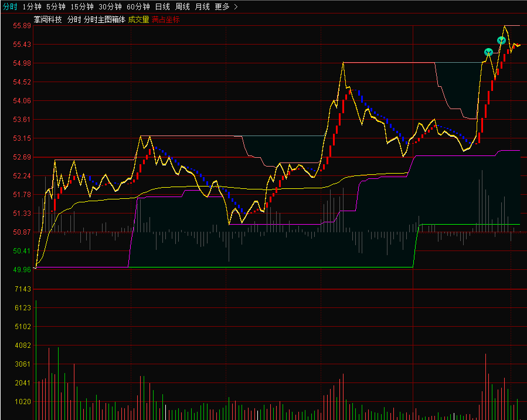Switch to the 月线 monthly chart tab
Viewport: 527px width, 420px height.
tap(202, 6)
